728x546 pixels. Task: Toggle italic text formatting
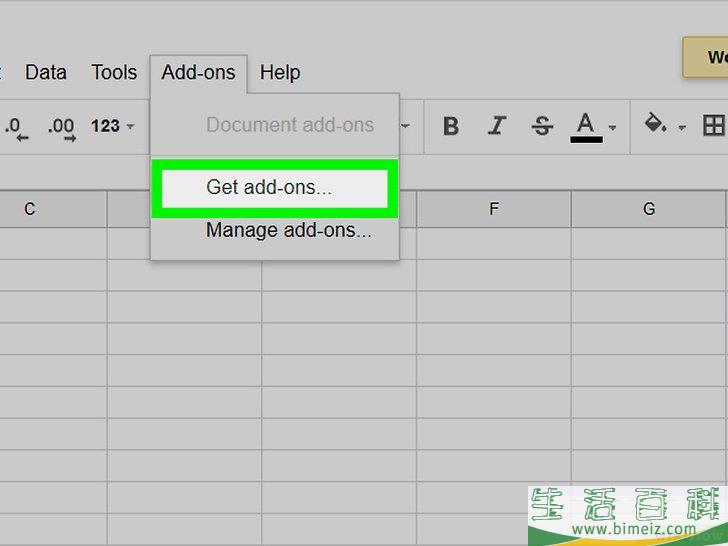497,126
